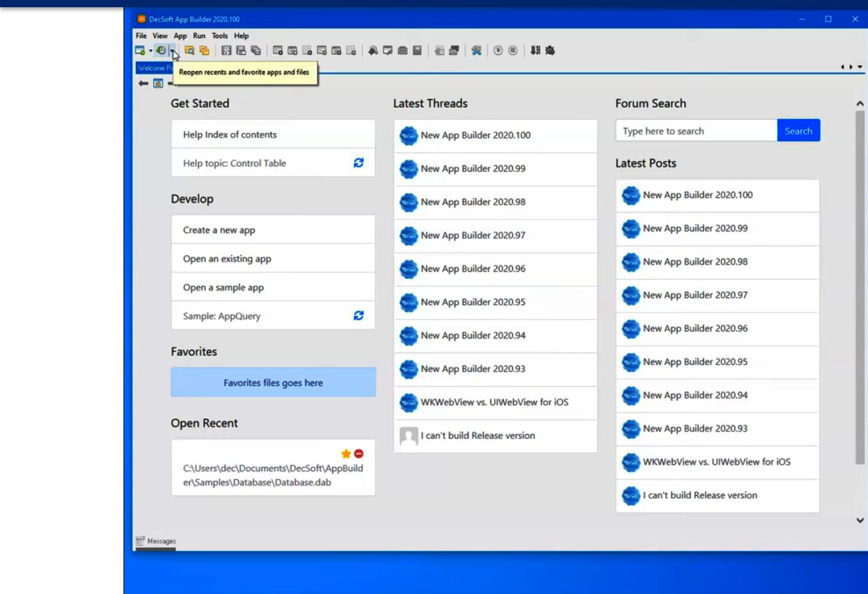This screenshot has height=594, width=868.
Task: Open the Run menu
Action: tap(199, 35)
